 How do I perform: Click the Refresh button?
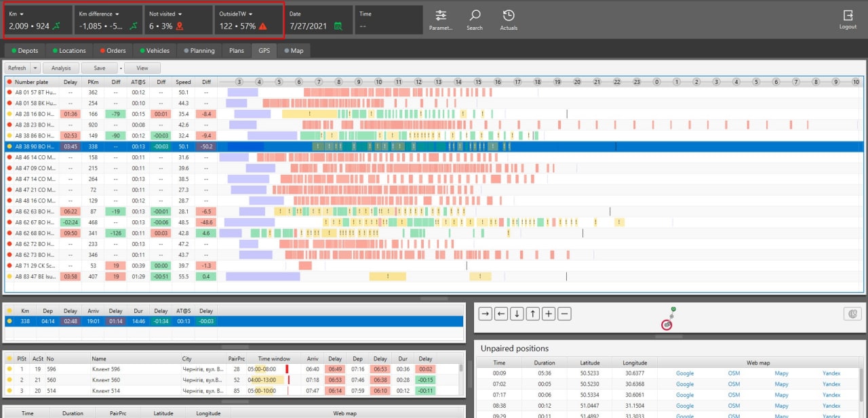point(18,68)
